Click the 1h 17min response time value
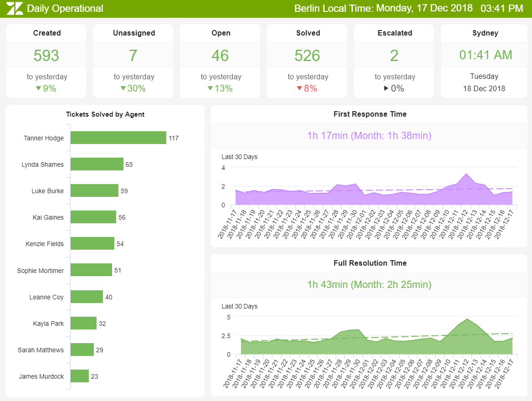Screen dimensions: 532x401 (370, 135)
